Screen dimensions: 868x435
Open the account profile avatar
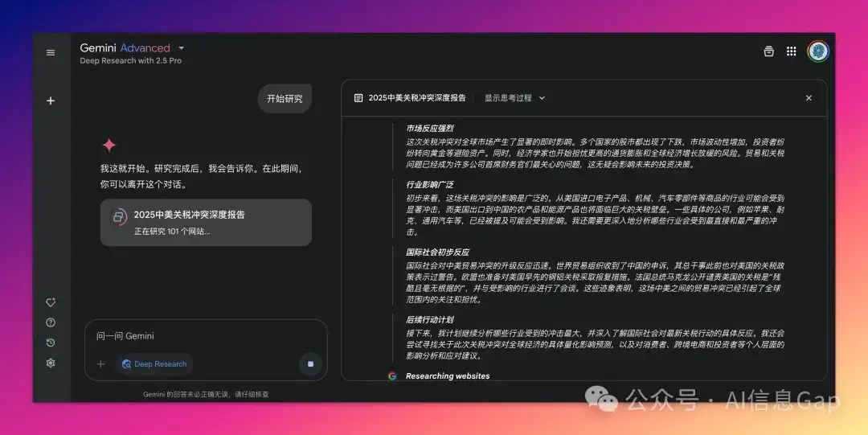coord(818,51)
